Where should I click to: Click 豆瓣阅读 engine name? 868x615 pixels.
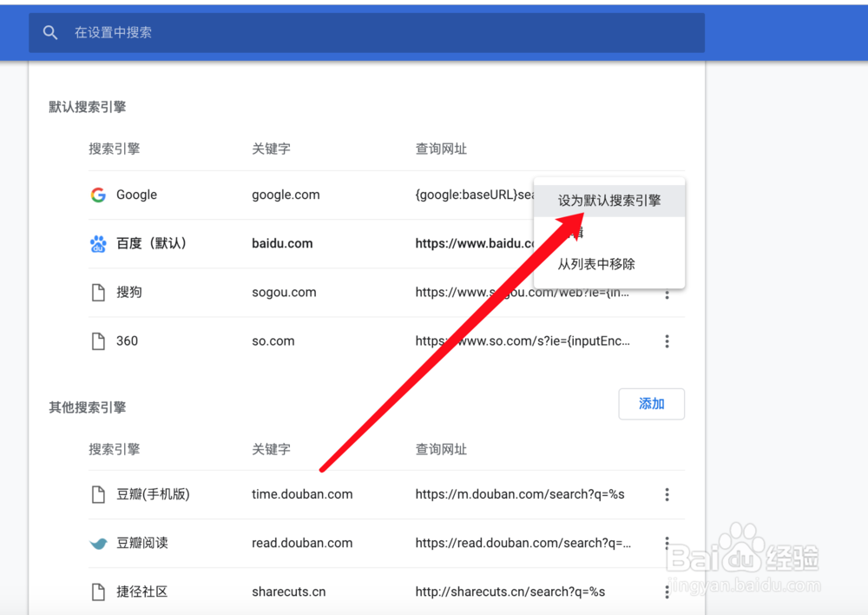[x=141, y=543]
